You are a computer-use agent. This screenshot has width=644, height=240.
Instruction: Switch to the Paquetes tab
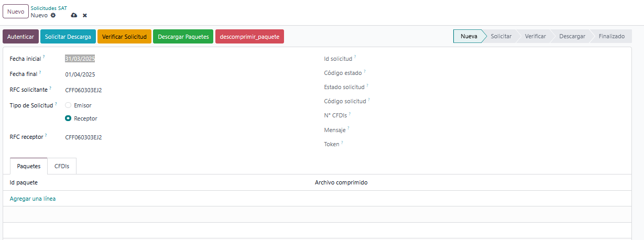tap(29, 166)
